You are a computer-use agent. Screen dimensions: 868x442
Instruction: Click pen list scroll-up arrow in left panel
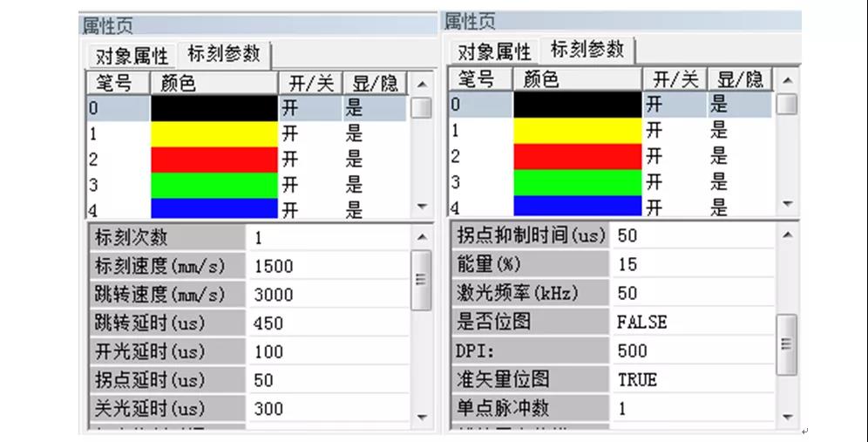point(422,85)
